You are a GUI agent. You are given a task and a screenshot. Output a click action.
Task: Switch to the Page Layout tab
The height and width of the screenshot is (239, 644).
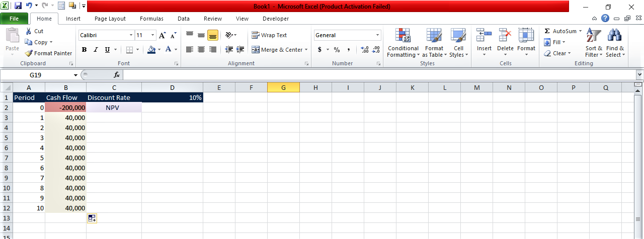[x=110, y=19]
